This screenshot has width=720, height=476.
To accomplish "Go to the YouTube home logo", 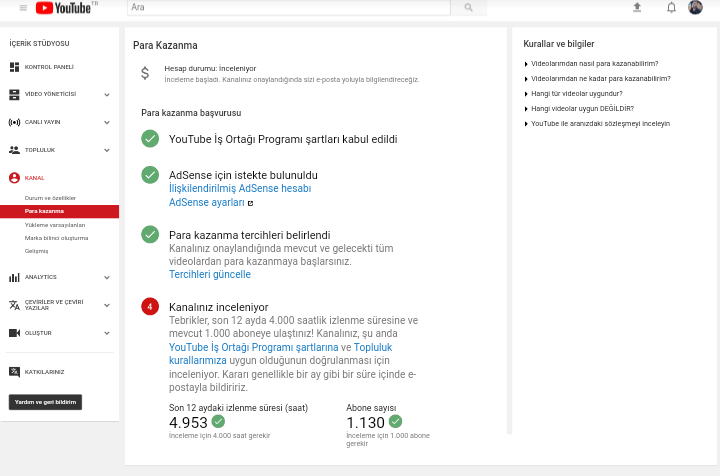I will [63, 8].
